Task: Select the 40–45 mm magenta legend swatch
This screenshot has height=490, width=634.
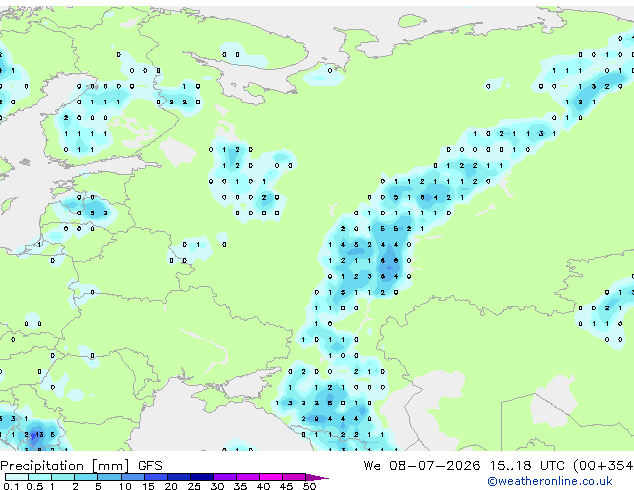Action: (x=271, y=477)
